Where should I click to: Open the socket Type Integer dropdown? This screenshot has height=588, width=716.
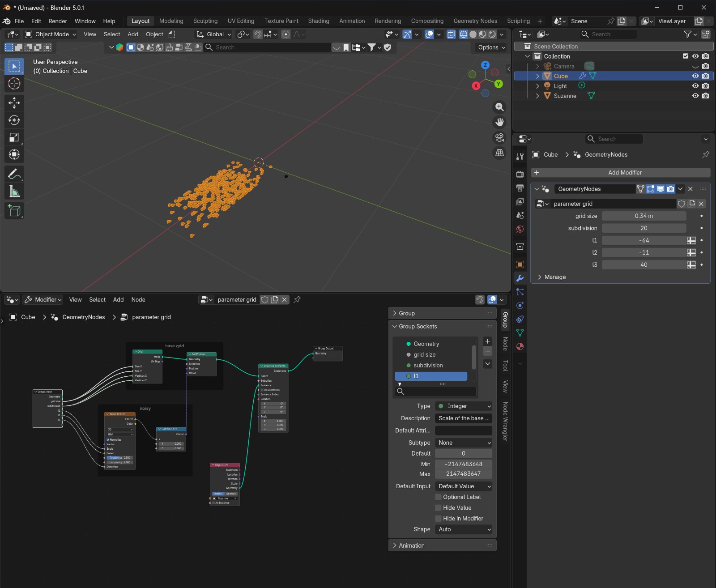[x=464, y=406]
